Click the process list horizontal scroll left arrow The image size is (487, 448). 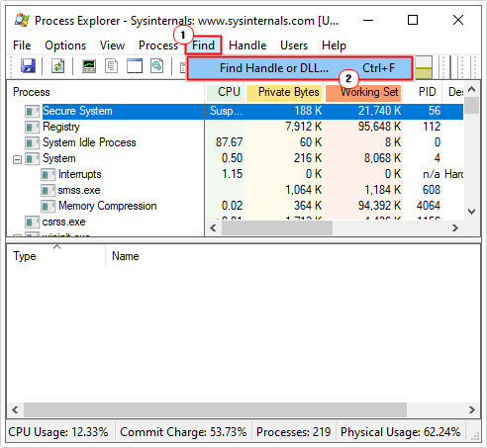click(213, 228)
